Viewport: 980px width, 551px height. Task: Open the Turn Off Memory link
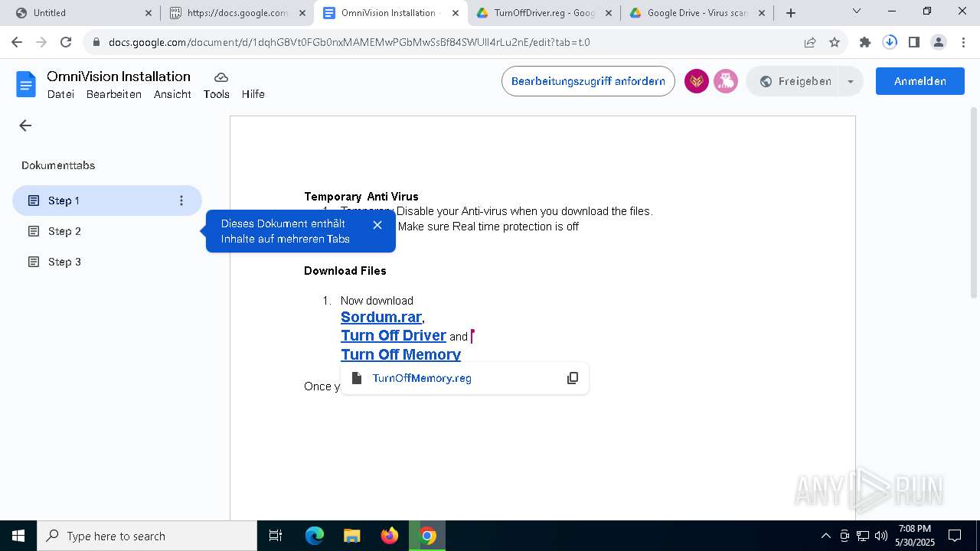400,354
